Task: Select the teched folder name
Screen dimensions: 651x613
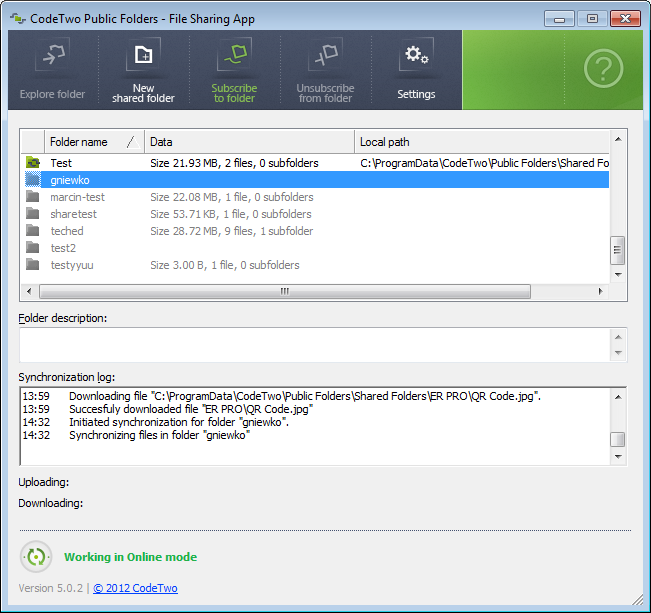Action: click(x=67, y=231)
